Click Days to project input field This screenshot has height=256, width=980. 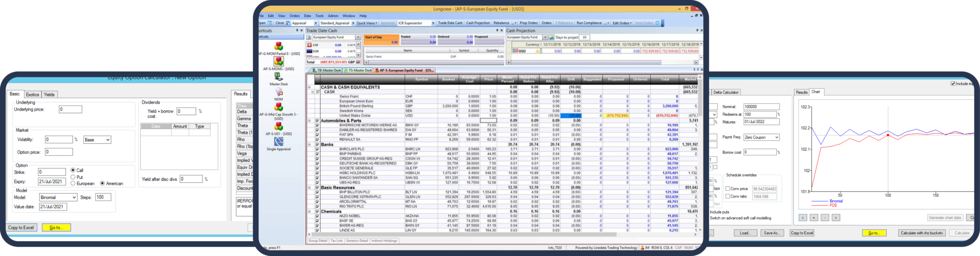(584, 37)
